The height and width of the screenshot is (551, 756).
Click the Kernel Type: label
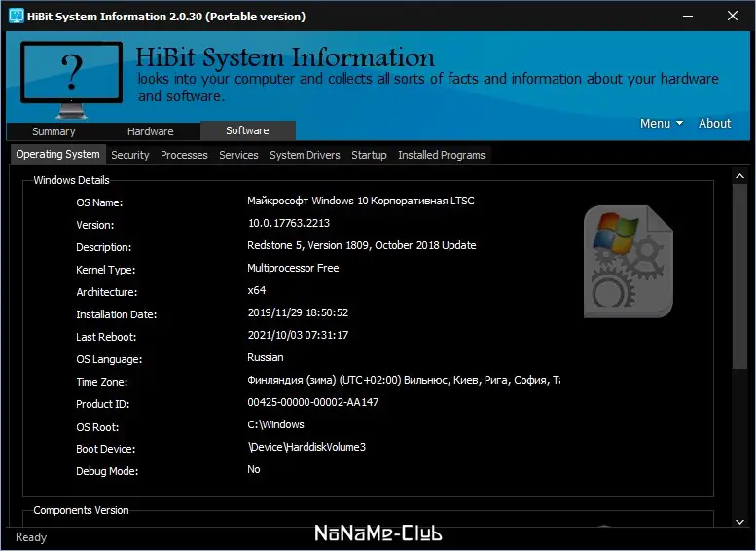tap(106, 270)
